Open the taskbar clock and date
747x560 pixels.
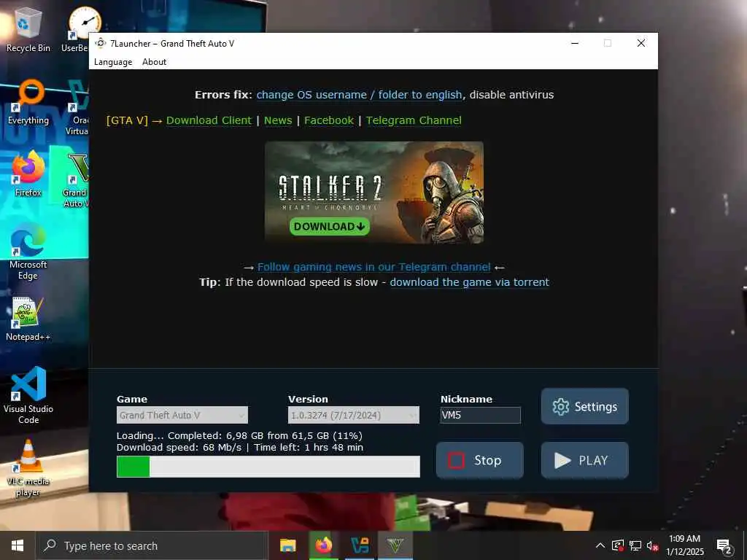pyautogui.click(x=684, y=545)
